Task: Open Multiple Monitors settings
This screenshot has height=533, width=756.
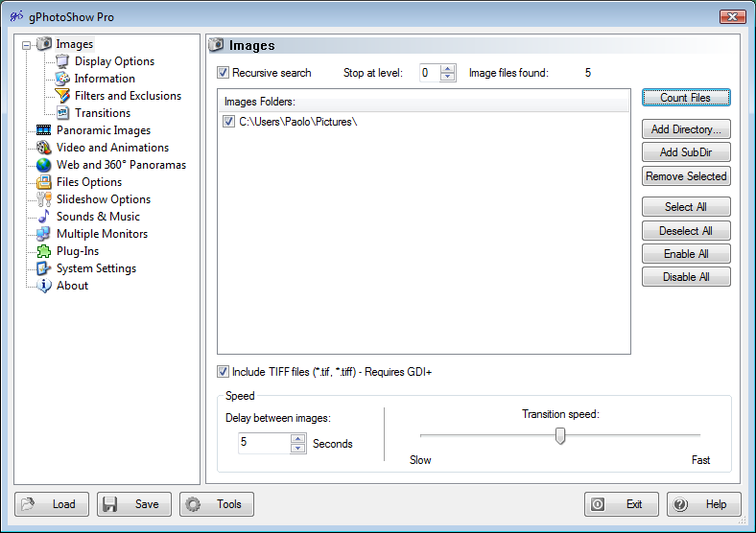Action: click(x=102, y=234)
